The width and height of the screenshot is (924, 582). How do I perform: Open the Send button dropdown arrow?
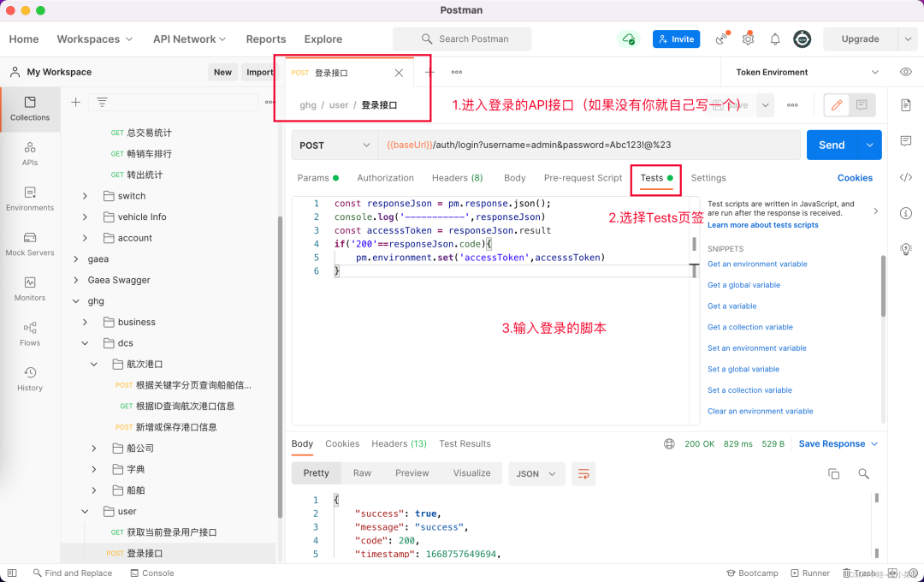(x=870, y=145)
